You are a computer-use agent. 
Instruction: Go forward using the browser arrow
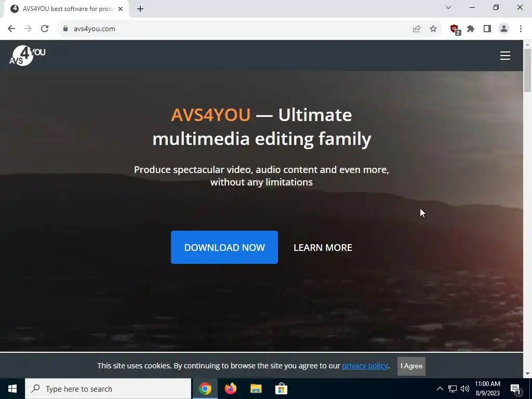(x=28, y=29)
